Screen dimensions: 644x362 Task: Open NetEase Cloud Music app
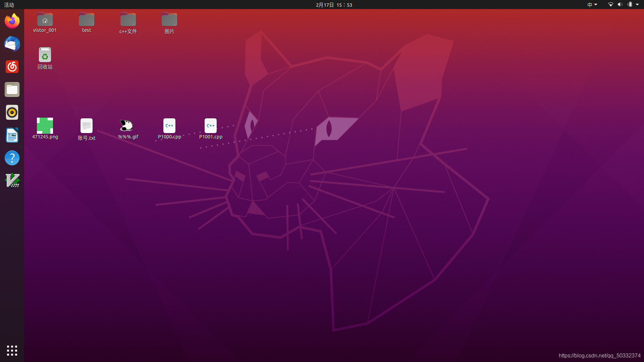pos(12,67)
